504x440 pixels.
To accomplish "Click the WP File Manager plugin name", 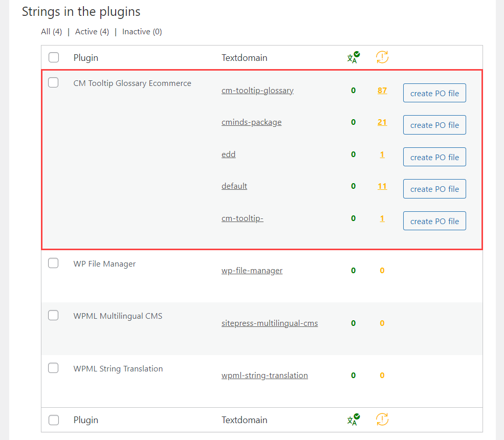I will pos(104,264).
